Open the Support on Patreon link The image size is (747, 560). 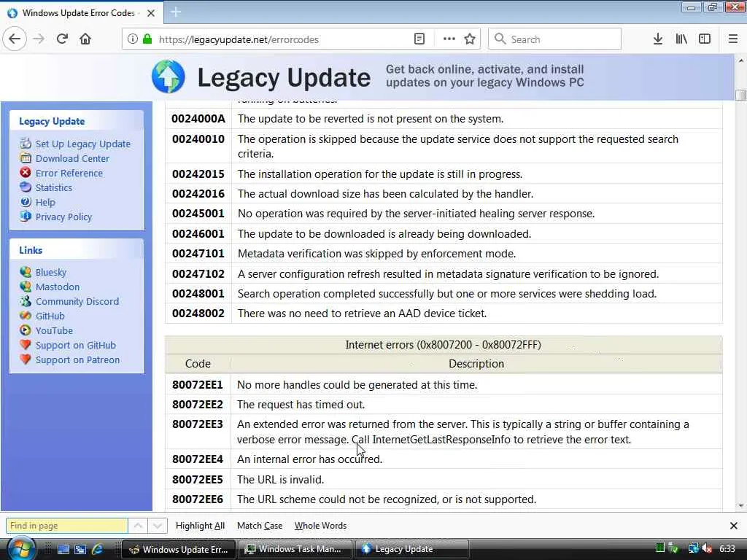(77, 360)
